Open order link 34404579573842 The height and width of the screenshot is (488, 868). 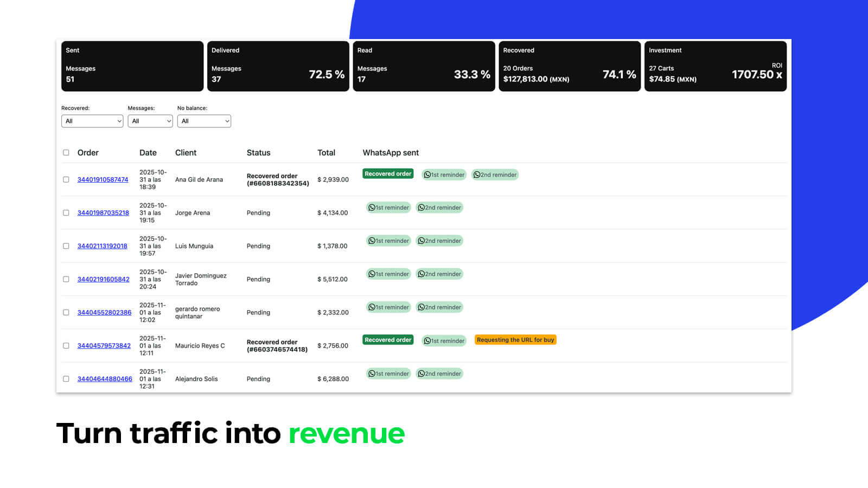[104, 345]
